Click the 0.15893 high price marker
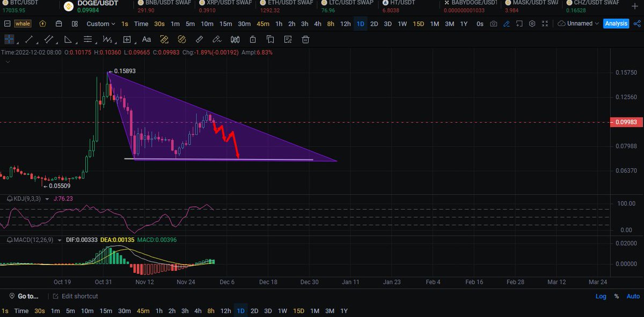The height and width of the screenshot is (317, 644). [x=121, y=71]
